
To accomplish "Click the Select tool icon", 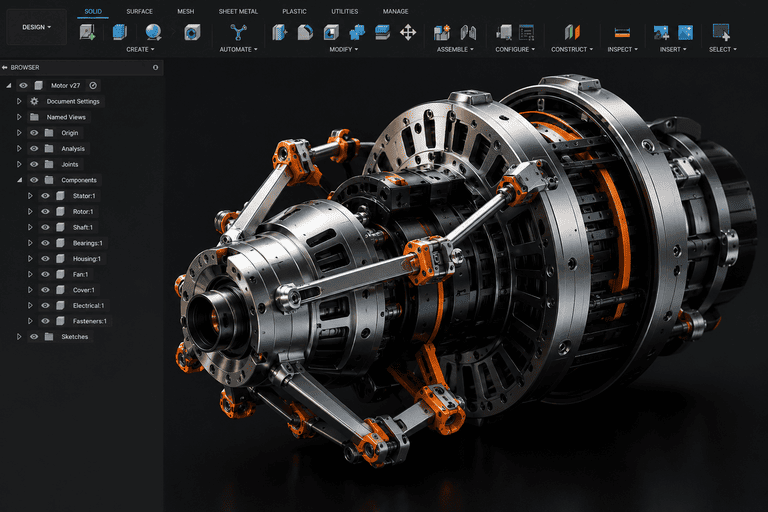I will [721, 32].
